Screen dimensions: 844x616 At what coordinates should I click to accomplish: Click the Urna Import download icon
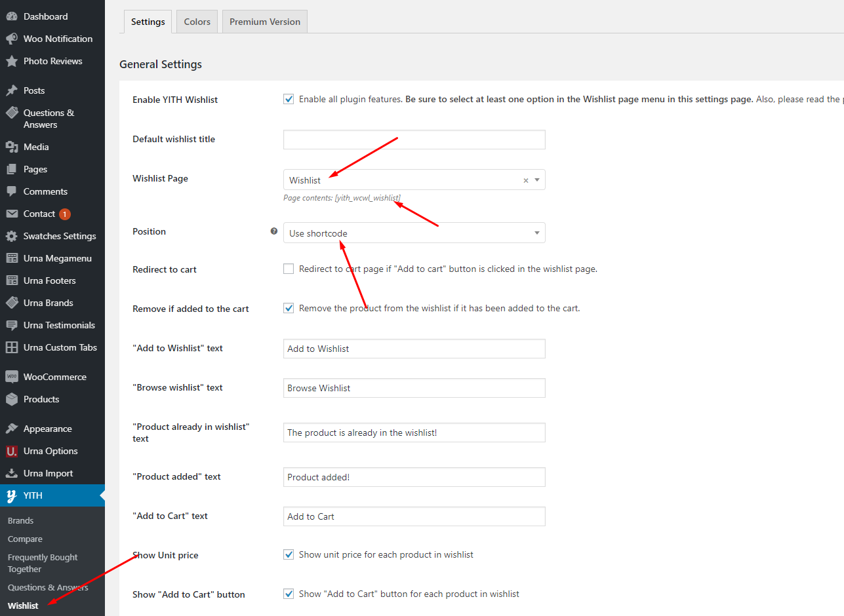(12, 473)
